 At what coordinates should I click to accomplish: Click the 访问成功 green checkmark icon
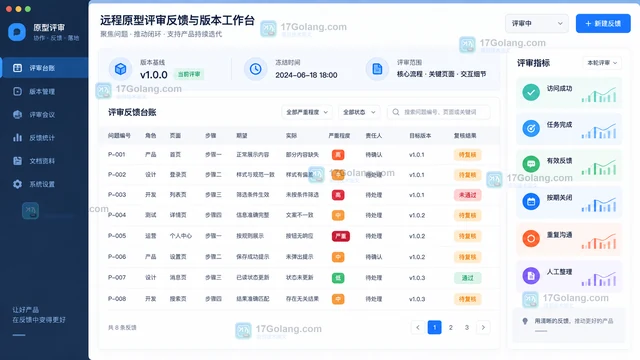[x=531, y=92]
